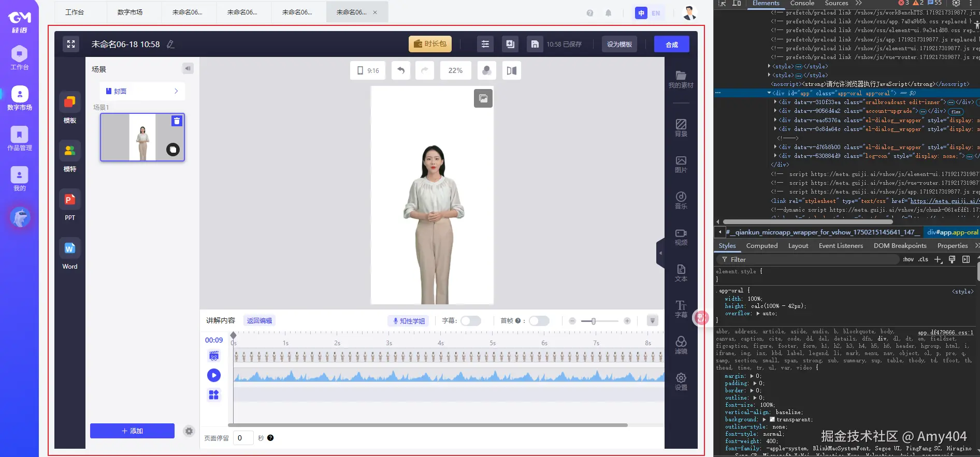Open the Computed tab in DevTools
Screen dimensions: 980x457
pyautogui.click(x=761, y=246)
